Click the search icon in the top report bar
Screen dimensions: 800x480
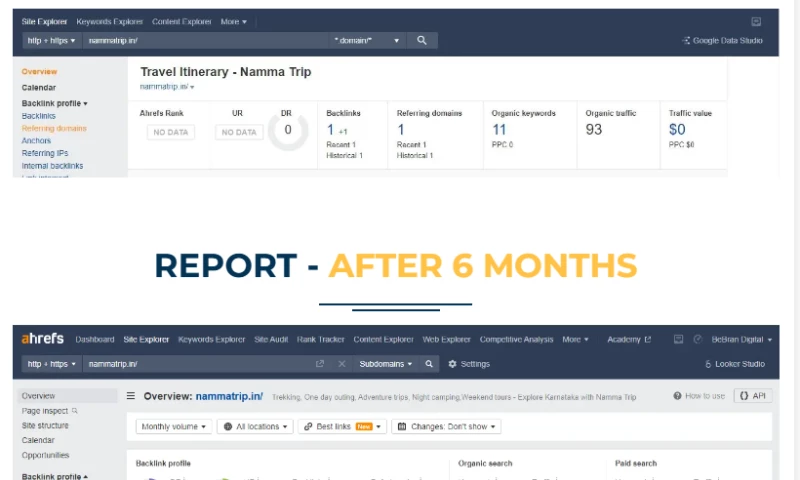(x=422, y=40)
